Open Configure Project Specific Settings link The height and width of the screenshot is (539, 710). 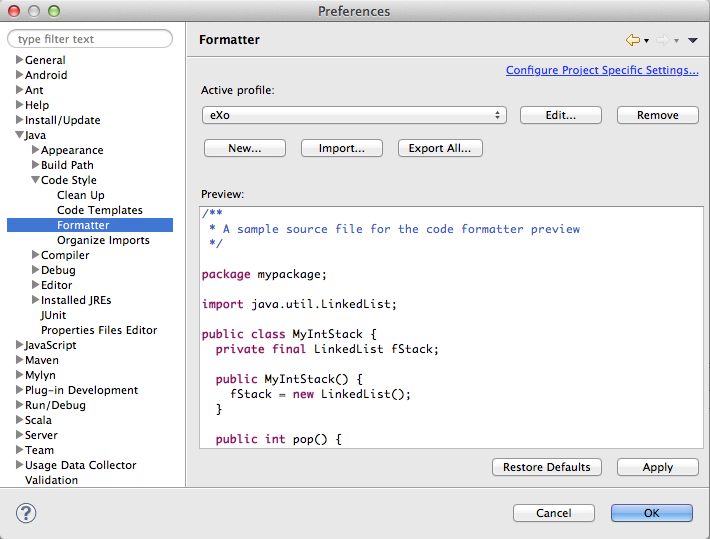[x=602, y=70]
